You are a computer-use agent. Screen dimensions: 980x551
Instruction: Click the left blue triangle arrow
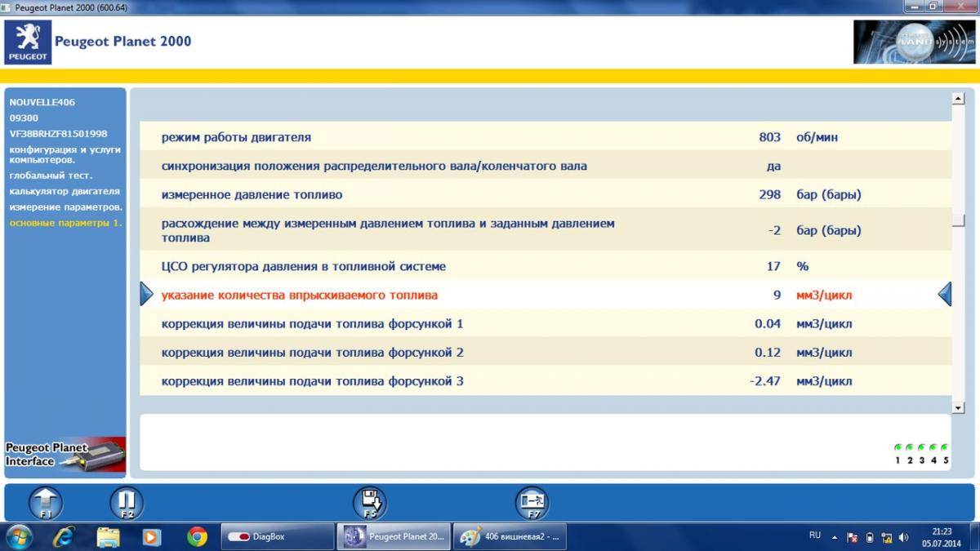[x=146, y=294]
